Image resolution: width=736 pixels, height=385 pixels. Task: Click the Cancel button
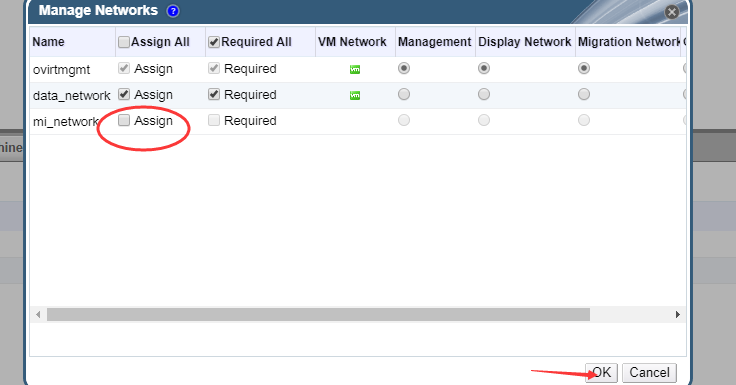pyautogui.click(x=649, y=373)
